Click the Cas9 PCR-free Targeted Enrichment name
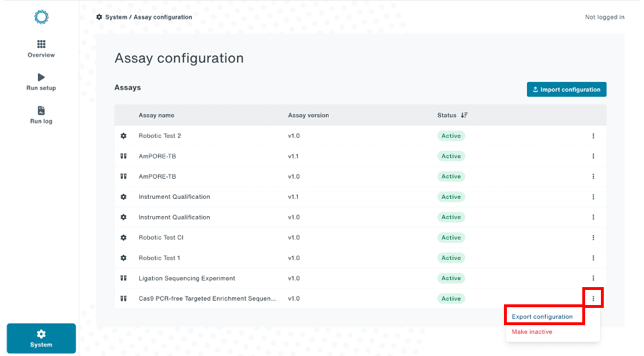Viewport: 644px width, 356px height. tap(207, 299)
